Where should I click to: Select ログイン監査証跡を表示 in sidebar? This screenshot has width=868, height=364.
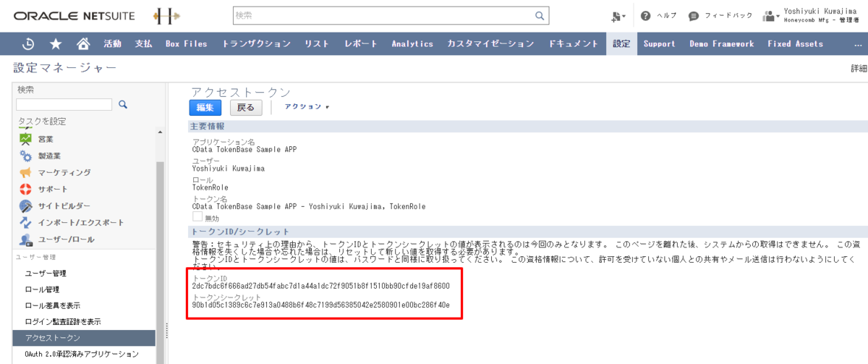coord(63,321)
